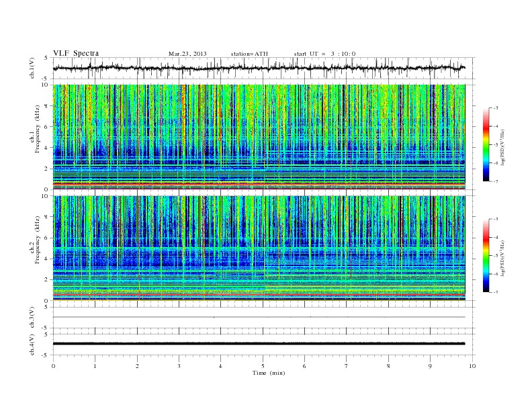Screen dimensions: 532x411
Task: Click time axis tick label '1'
Action: (x=95, y=366)
